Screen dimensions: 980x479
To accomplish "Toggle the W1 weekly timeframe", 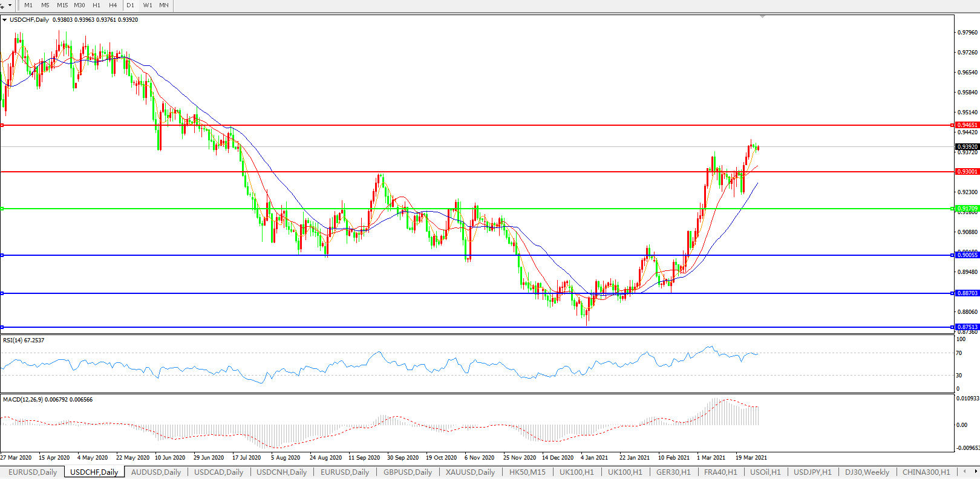I will click(x=148, y=5).
